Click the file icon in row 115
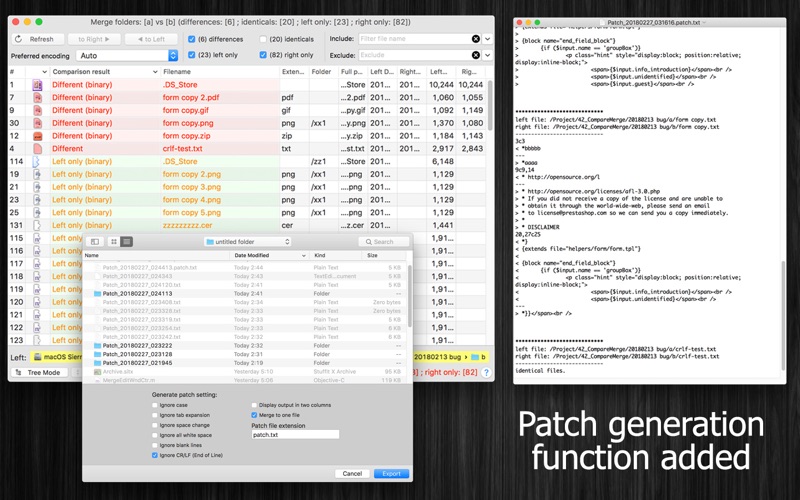This screenshot has height=500, width=800. [x=37, y=238]
